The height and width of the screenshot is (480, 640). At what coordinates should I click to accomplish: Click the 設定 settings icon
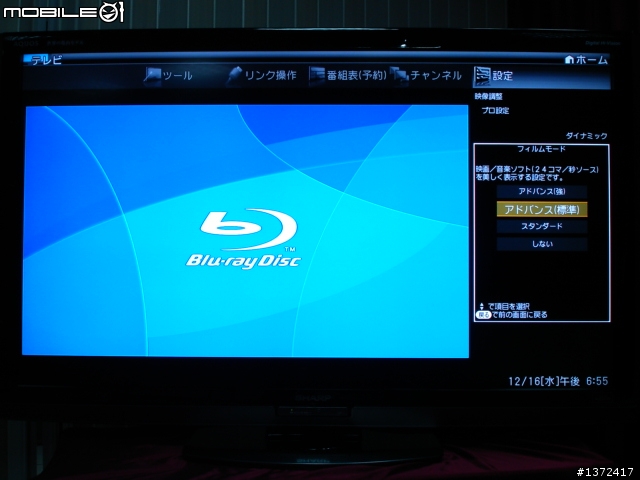coord(482,76)
